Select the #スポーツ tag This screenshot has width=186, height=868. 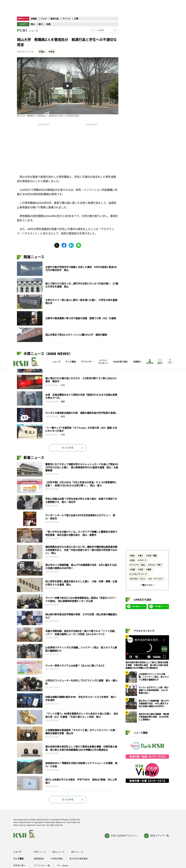tap(142, 560)
